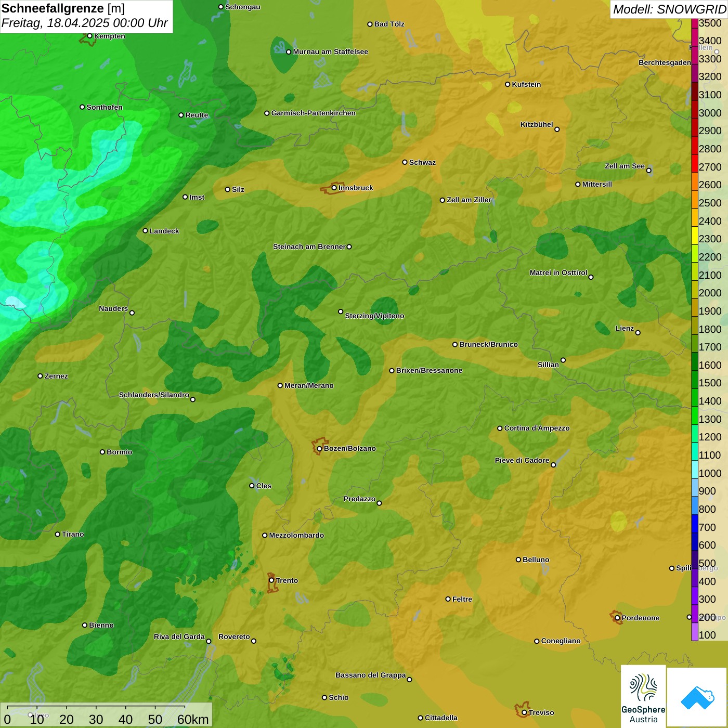The image size is (728, 728).
Task: Click the Pordenone city marker
Action: coord(617,618)
